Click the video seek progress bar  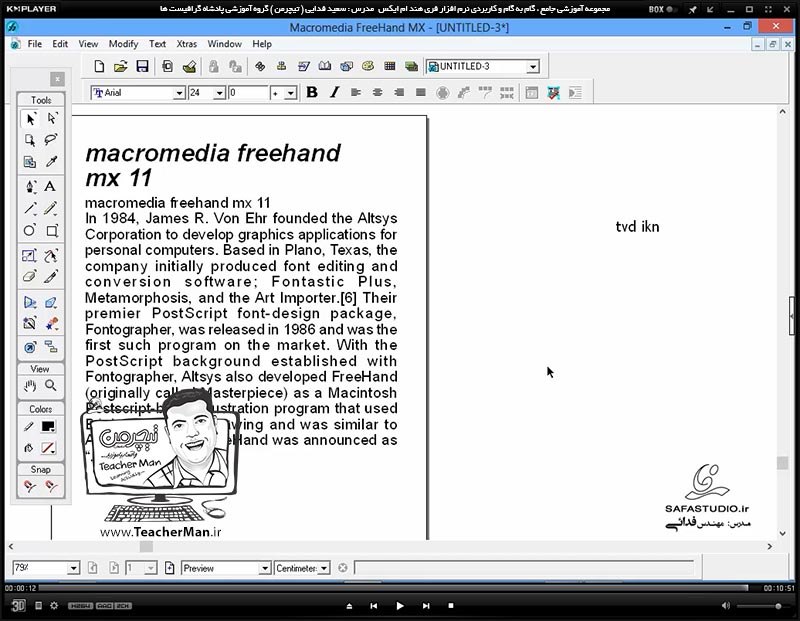pos(393,588)
